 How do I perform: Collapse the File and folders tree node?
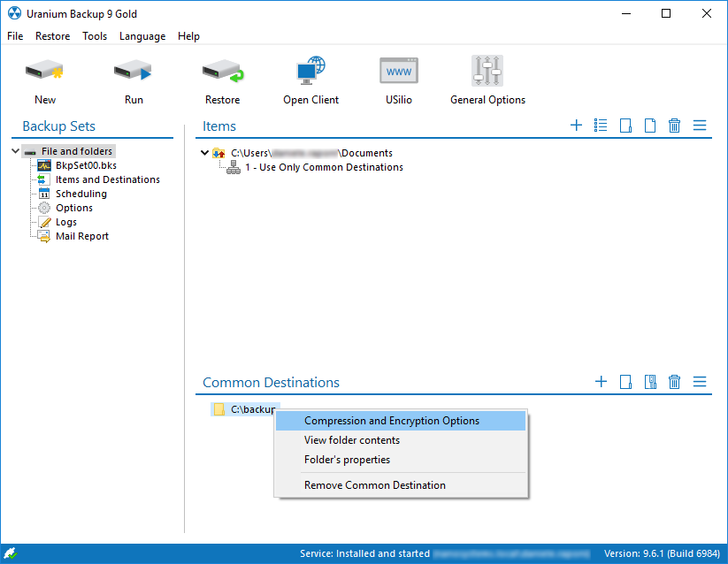click(16, 151)
